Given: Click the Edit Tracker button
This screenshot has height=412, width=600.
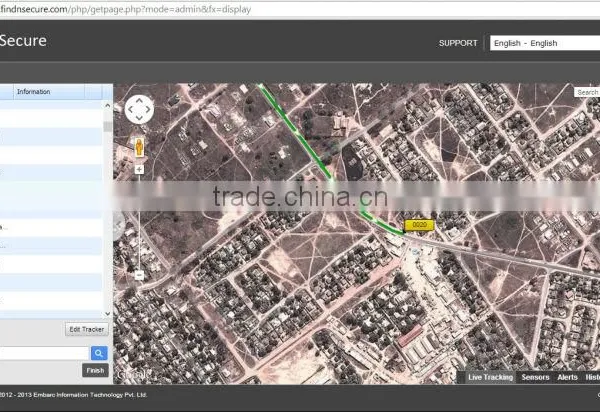Looking at the screenshot, I should point(86,329).
